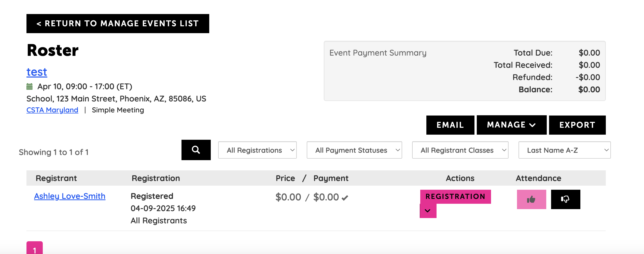
Task: Open All Registrations filter dropdown
Action: click(x=257, y=150)
